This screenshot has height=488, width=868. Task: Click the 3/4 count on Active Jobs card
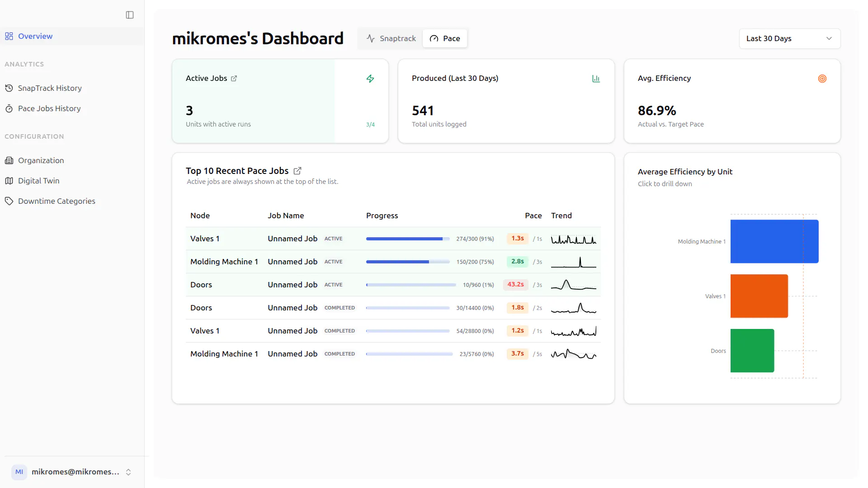tap(370, 125)
